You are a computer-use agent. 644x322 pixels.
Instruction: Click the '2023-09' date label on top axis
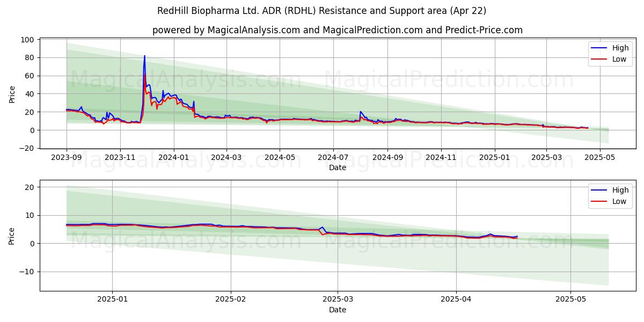pyautogui.click(x=67, y=158)
